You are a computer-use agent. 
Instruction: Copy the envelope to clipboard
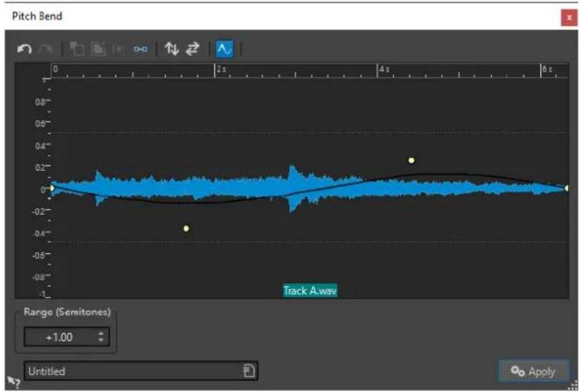(x=77, y=49)
